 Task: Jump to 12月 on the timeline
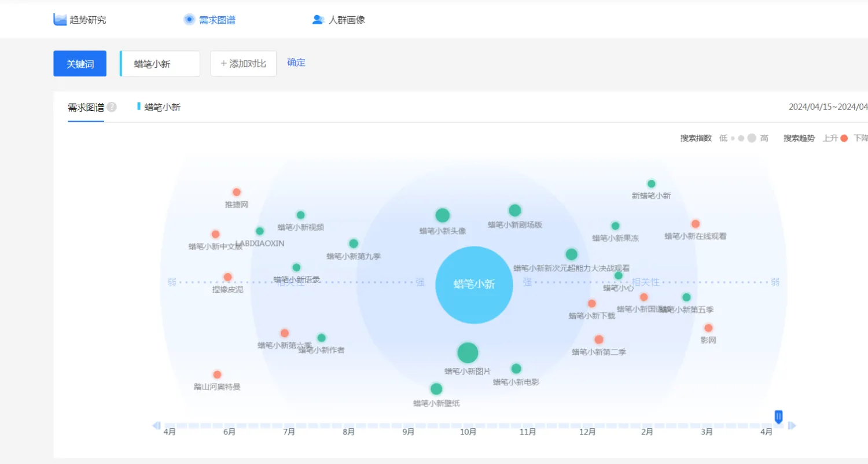coord(587,432)
